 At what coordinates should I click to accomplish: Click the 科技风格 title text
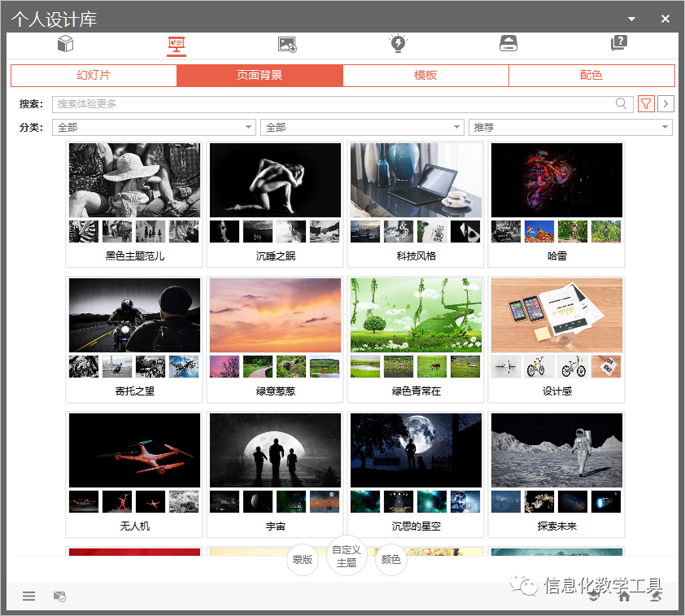pyautogui.click(x=416, y=256)
